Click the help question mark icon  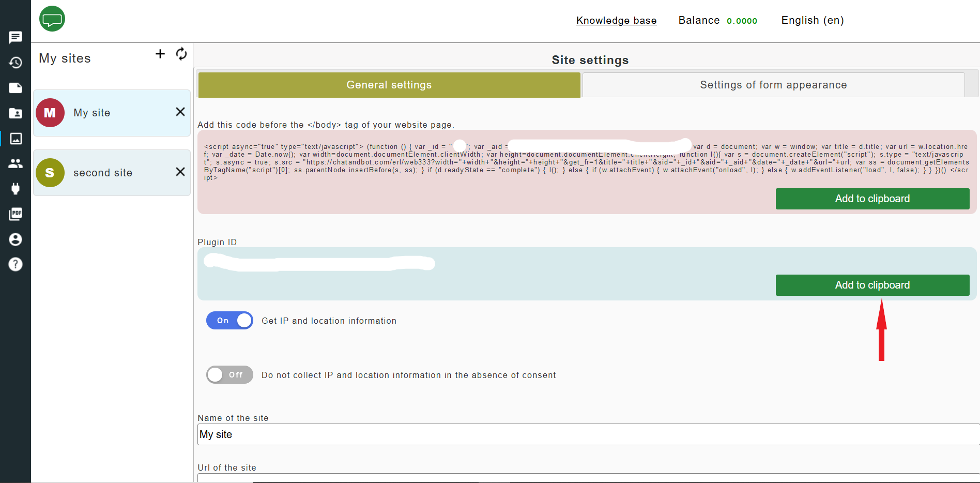click(16, 264)
